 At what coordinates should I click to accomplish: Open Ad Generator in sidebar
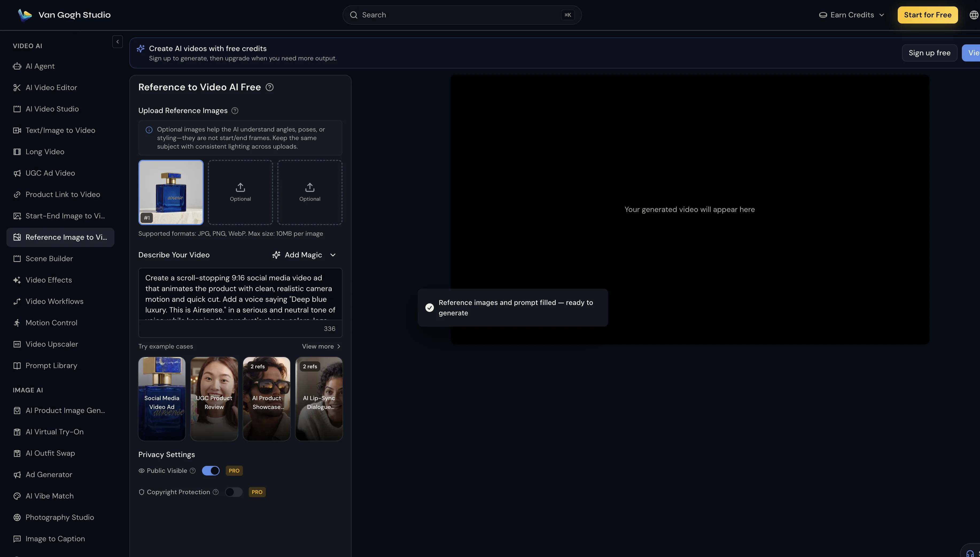point(60,475)
